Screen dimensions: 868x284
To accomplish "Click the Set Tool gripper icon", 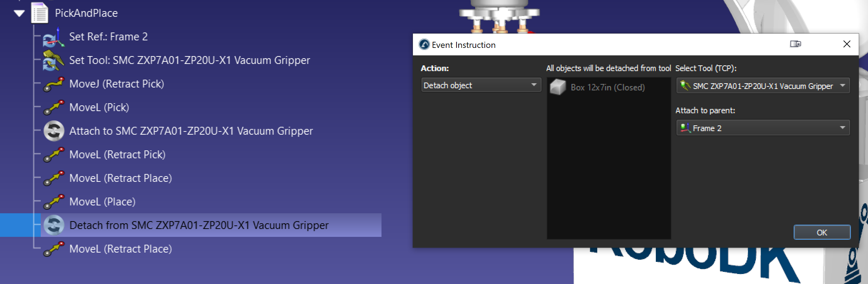I will [x=53, y=60].
